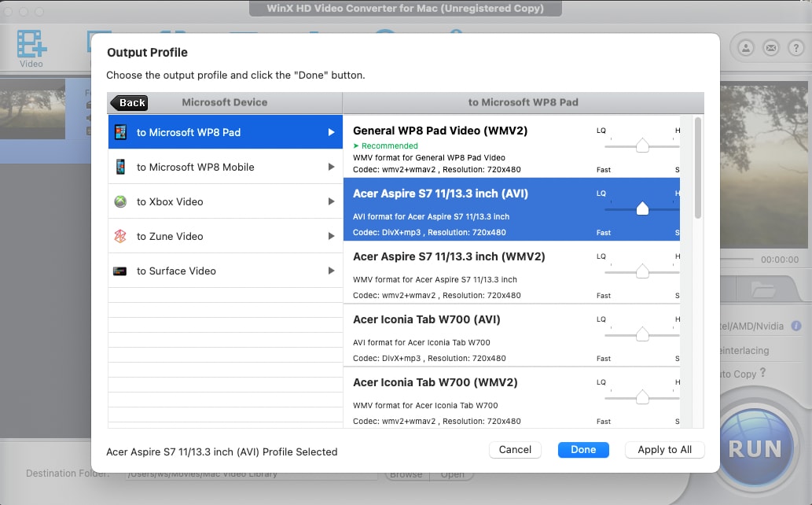Go Back to device categories
Viewport: 812px width, 505px height.
click(130, 103)
